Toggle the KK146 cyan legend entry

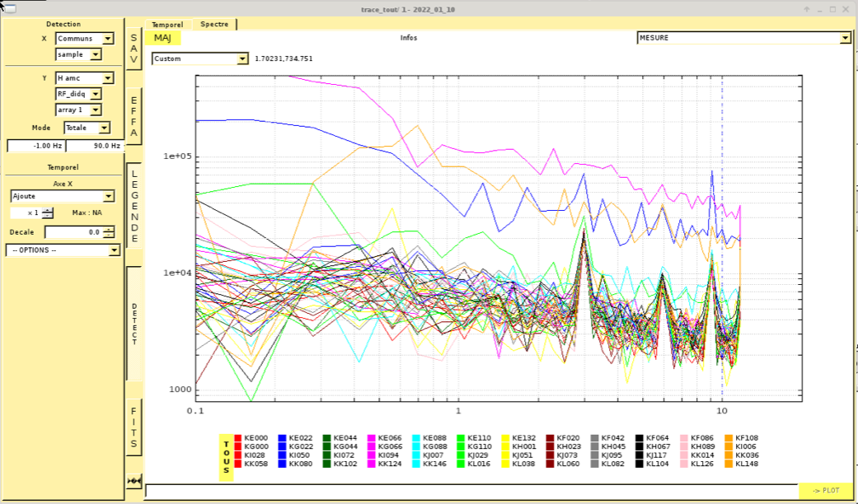(429, 464)
